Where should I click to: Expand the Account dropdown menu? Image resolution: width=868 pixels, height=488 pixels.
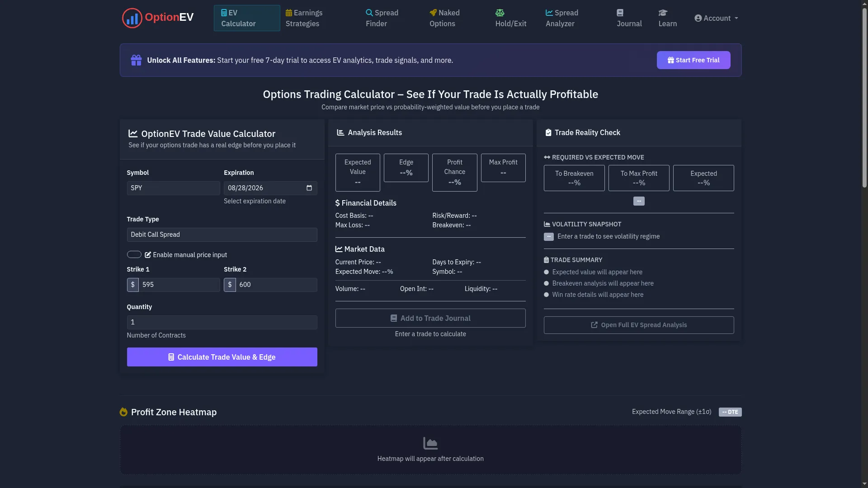pos(716,18)
